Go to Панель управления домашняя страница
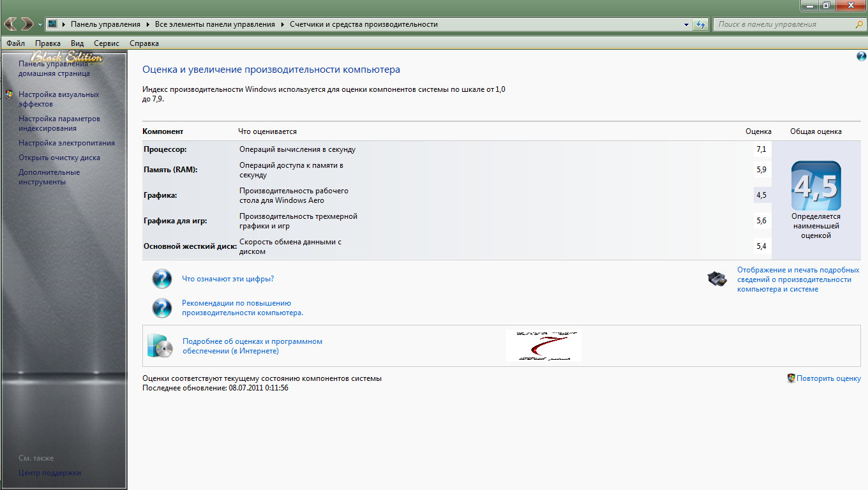868x490 pixels. (56, 68)
